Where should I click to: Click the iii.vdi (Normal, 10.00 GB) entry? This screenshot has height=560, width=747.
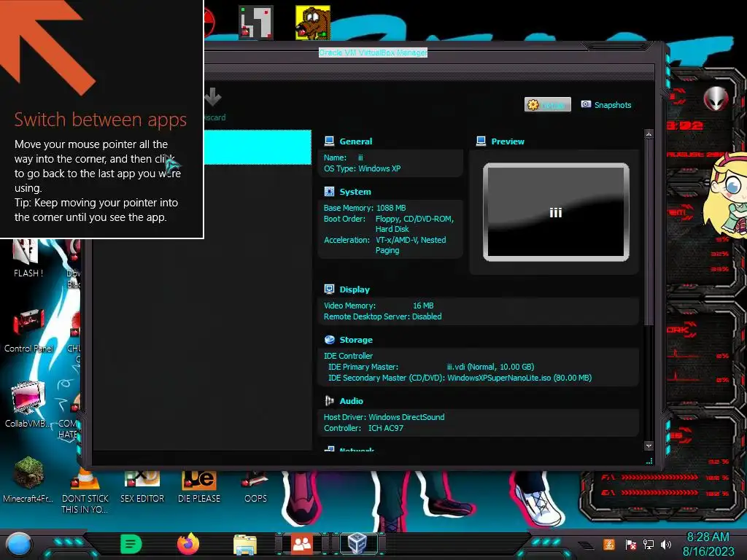pos(490,367)
